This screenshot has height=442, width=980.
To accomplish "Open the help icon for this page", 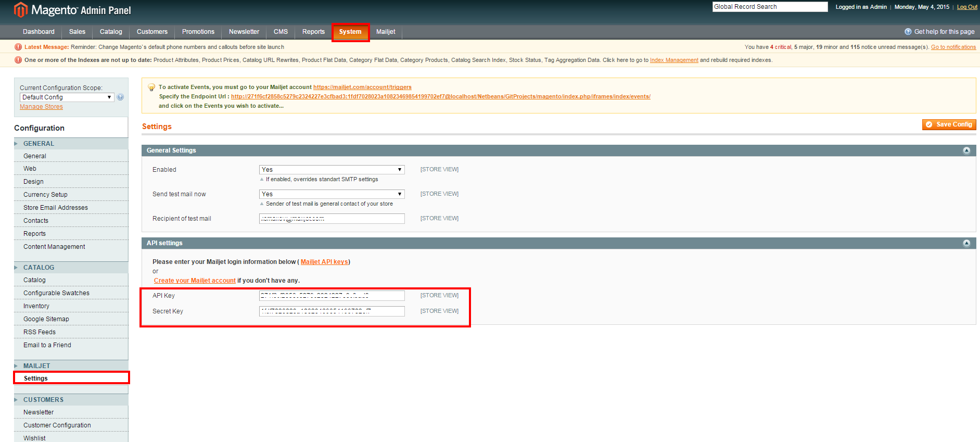I will (x=908, y=32).
